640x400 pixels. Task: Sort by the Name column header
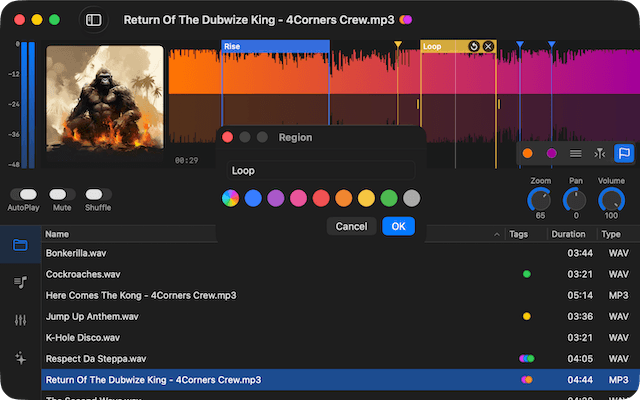pyautogui.click(x=57, y=234)
